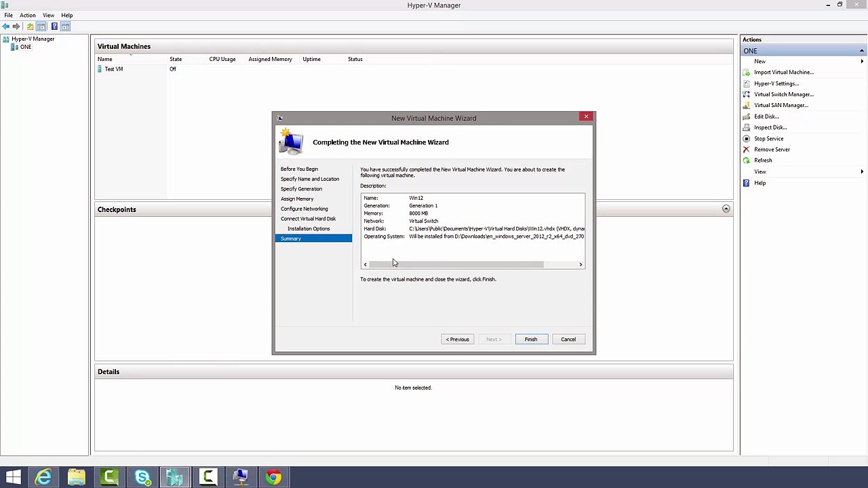Collapse the Checkpoints panel

tap(726, 209)
